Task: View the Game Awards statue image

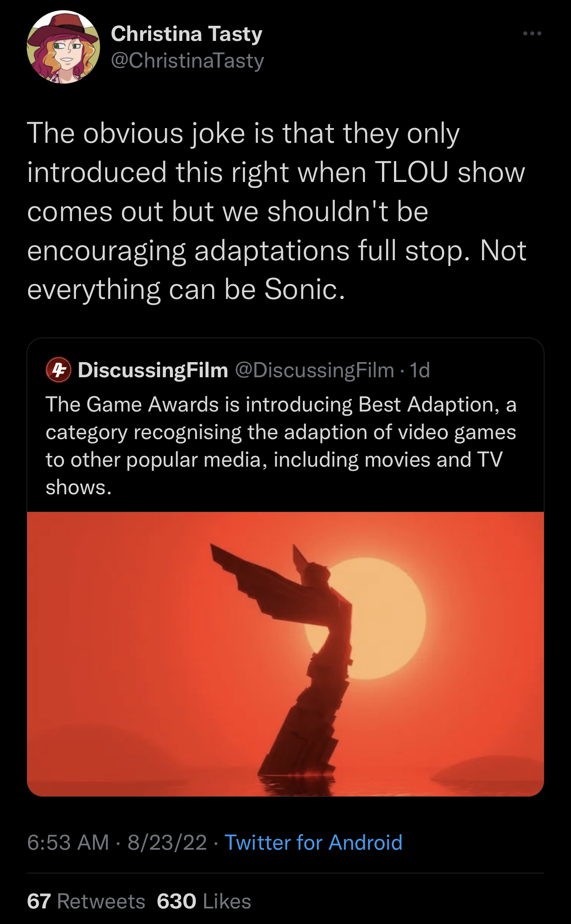Action: [285, 654]
